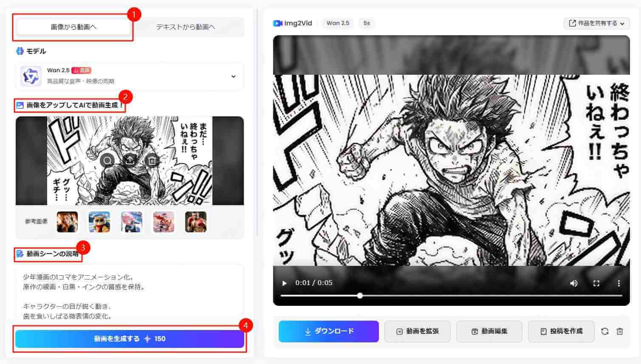Play the generated video
The height and width of the screenshot is (364, 641).
[284, 283]
